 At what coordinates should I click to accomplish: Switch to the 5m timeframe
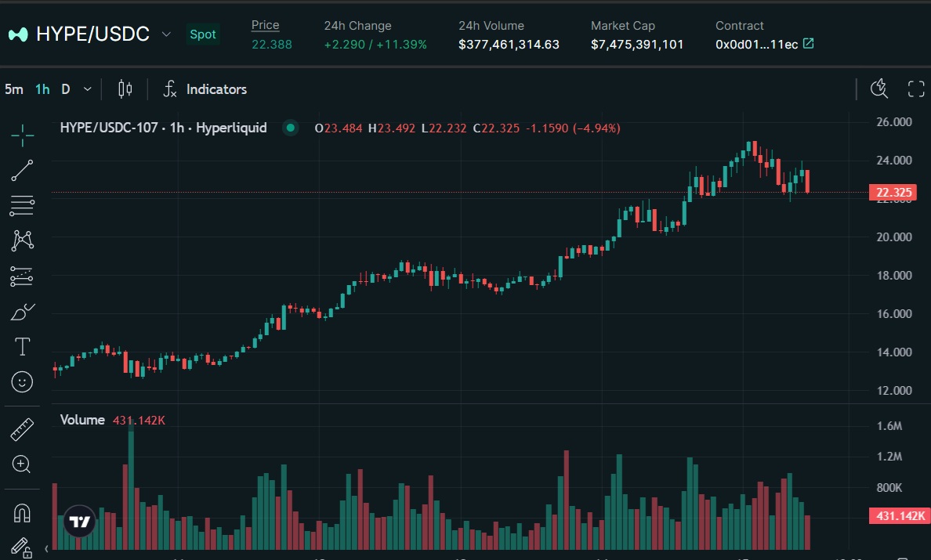[x=13, y=89]
